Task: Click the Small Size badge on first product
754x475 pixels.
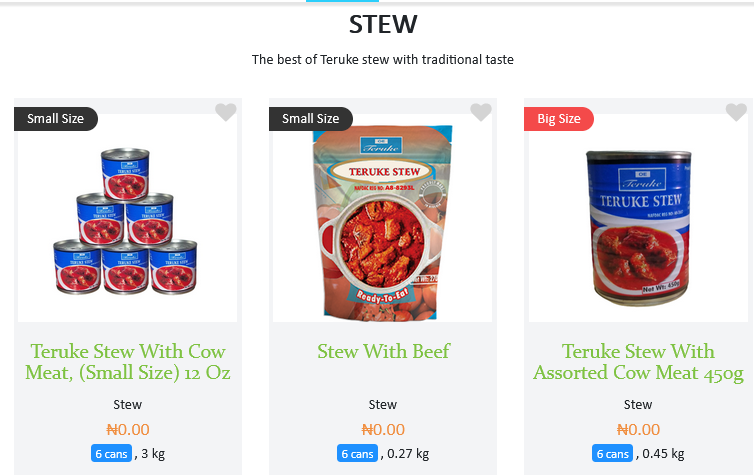Action: 56,119
